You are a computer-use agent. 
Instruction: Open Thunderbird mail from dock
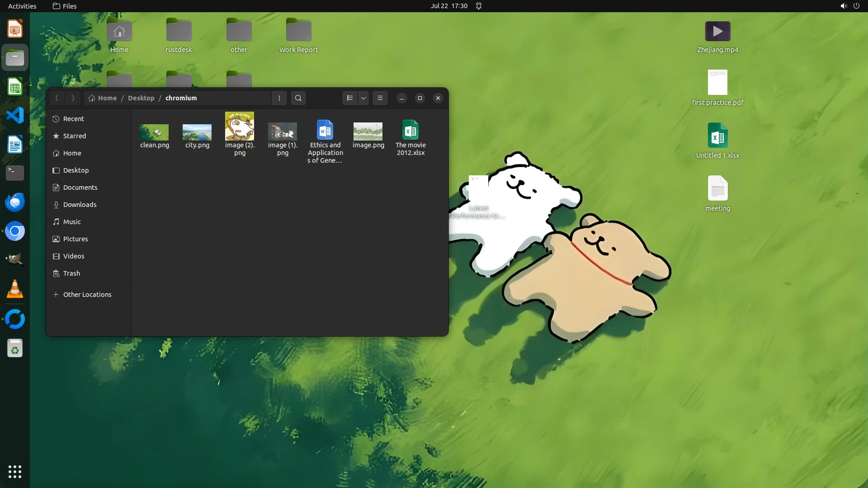click(x=15, y=202)
